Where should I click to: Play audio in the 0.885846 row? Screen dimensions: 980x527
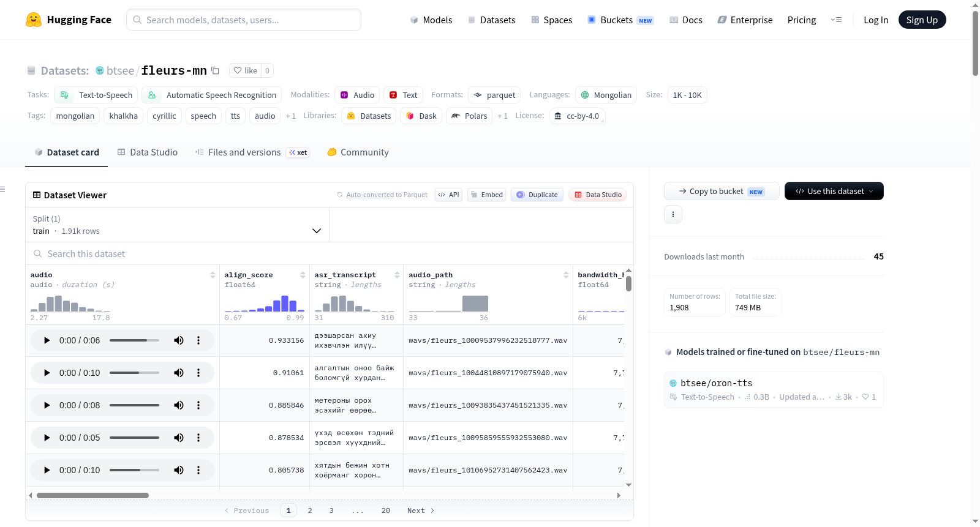(47, 405)
